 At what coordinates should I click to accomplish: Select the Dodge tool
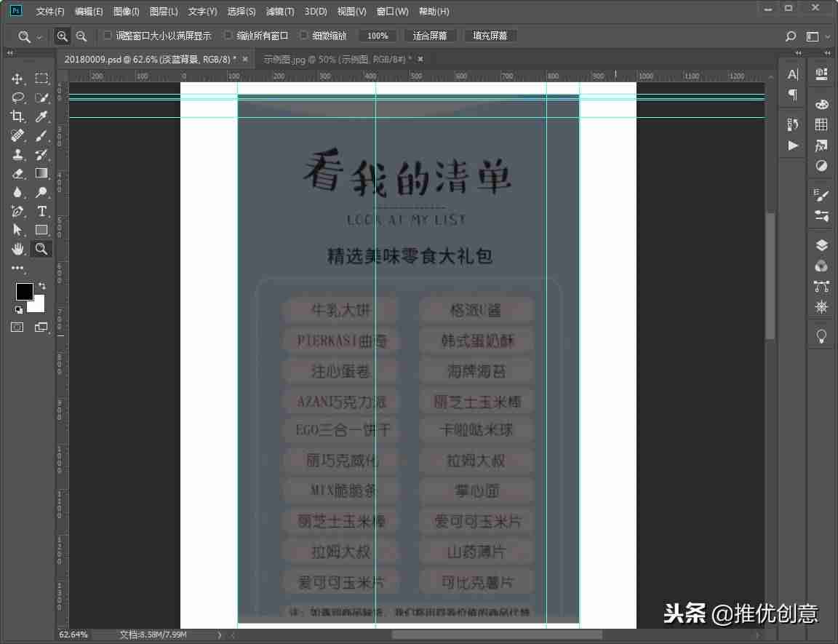click(x=41, y=192)
